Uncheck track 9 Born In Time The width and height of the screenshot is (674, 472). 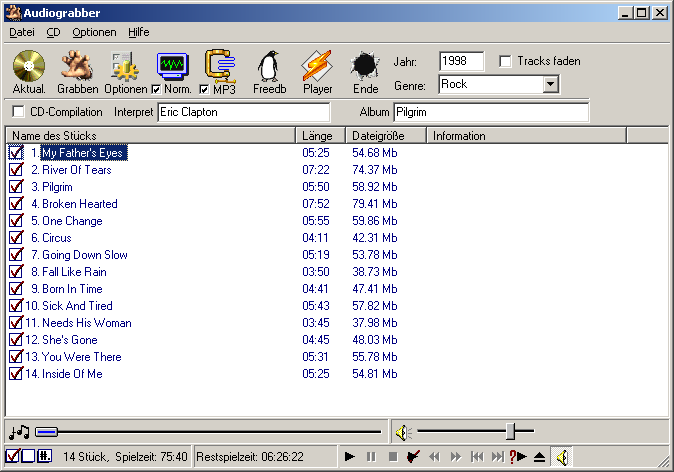pyautogui.click(x=16, y=288)
